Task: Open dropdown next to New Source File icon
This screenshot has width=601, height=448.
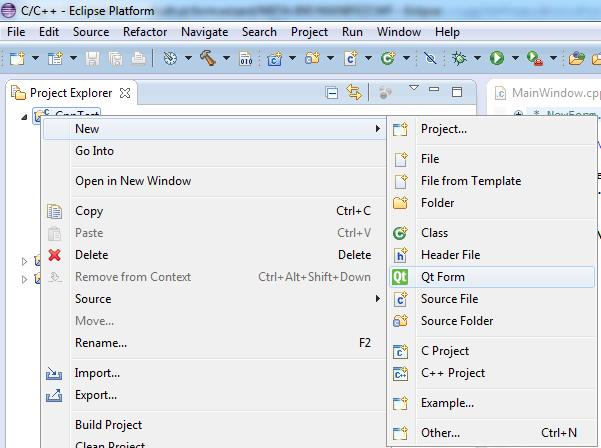Action: (x=368, y=58)
